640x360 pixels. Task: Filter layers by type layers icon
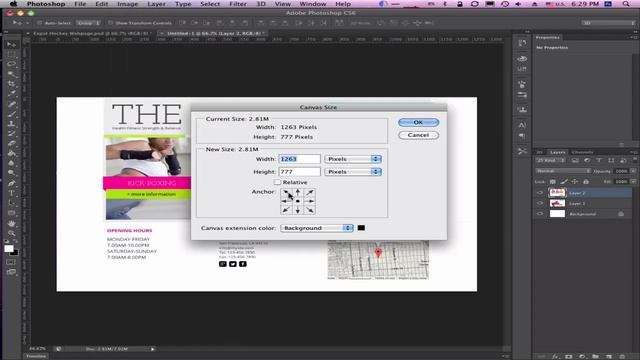coord(599,160)
